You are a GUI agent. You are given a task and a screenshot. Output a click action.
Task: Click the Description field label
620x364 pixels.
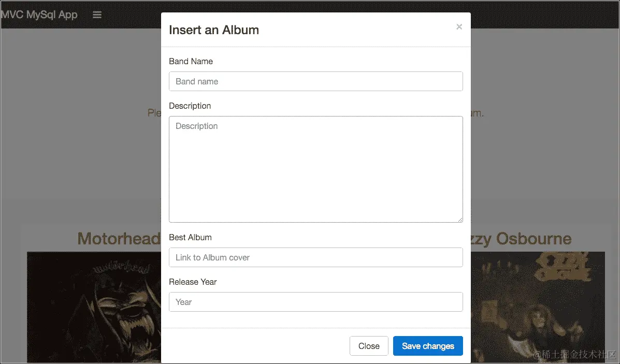190,106
